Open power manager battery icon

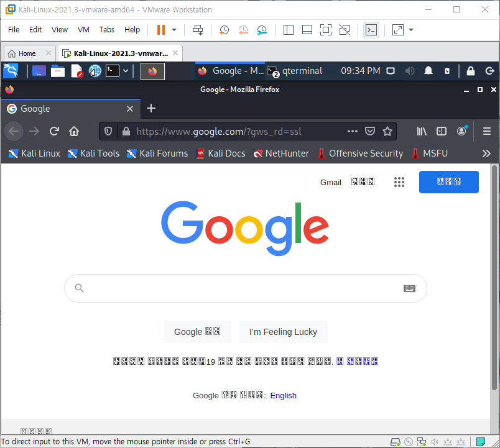pyautogui.click(x=447, y=71)
